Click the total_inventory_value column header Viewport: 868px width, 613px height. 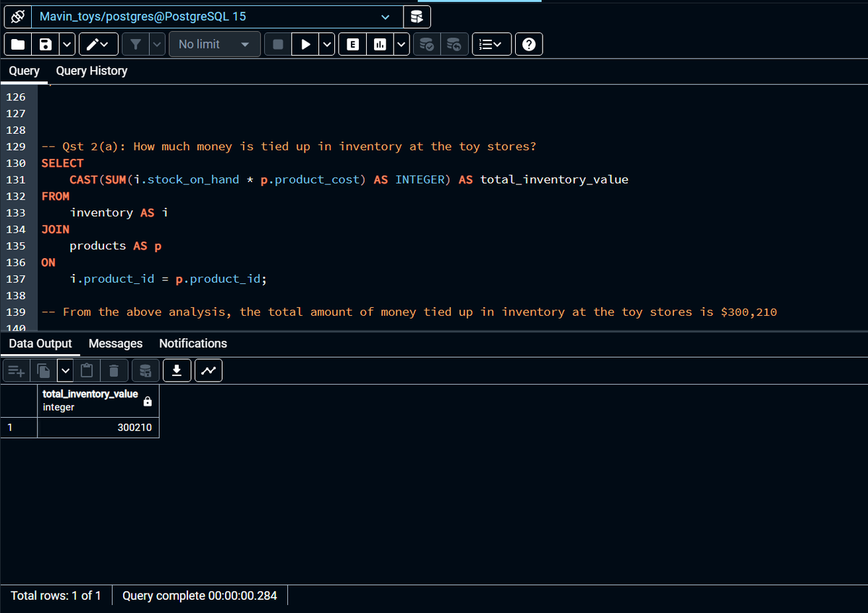point(98,400)
